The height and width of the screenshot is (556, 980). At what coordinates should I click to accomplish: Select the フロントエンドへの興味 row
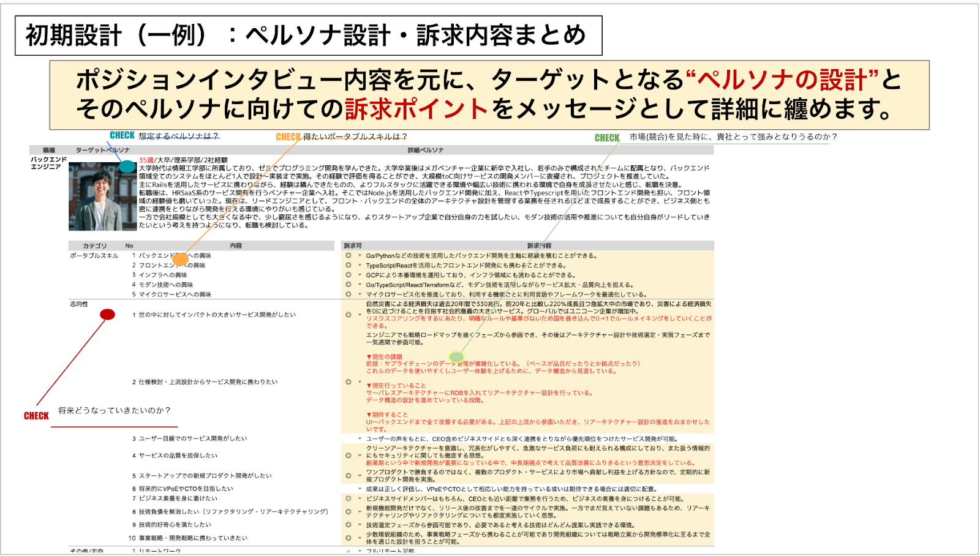[x=171, y=266]
